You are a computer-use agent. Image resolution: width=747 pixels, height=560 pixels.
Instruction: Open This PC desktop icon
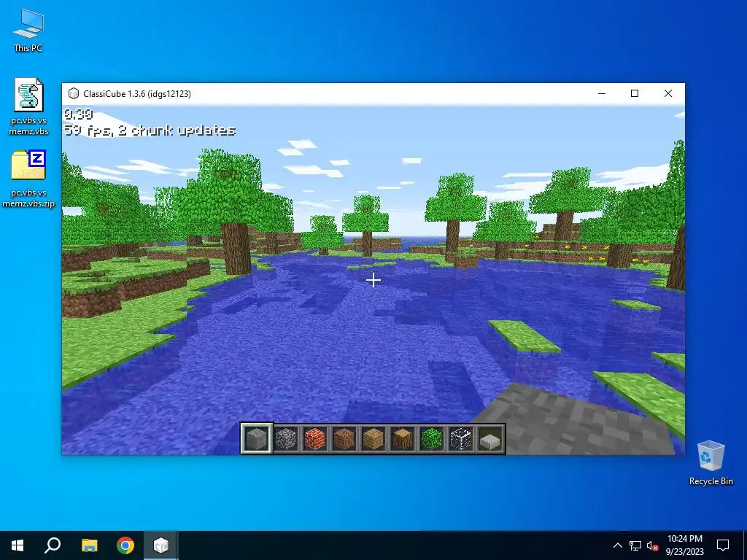pyautogui.click(x=28, y=31)
